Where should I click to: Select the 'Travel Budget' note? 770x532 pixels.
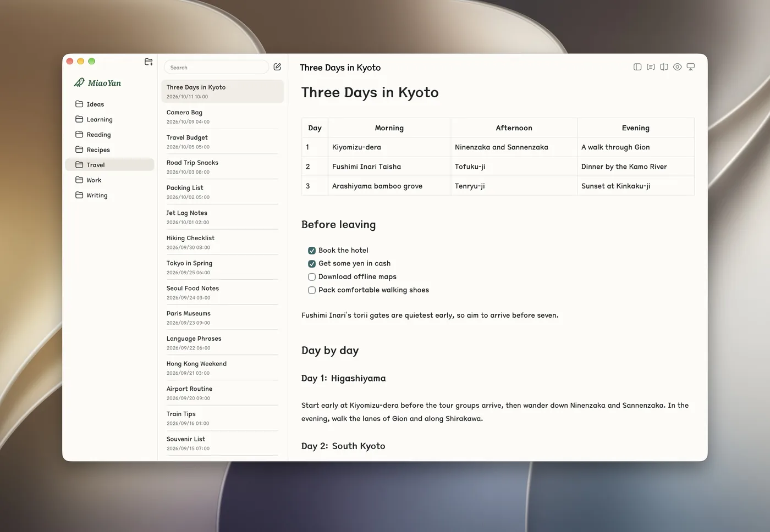(x=222, y=142)
